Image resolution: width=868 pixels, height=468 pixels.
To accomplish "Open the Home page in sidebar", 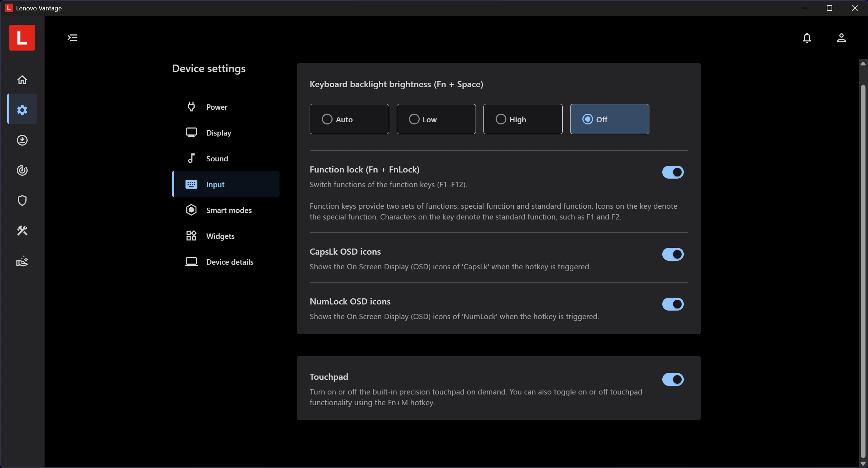I will click(22, 80).
